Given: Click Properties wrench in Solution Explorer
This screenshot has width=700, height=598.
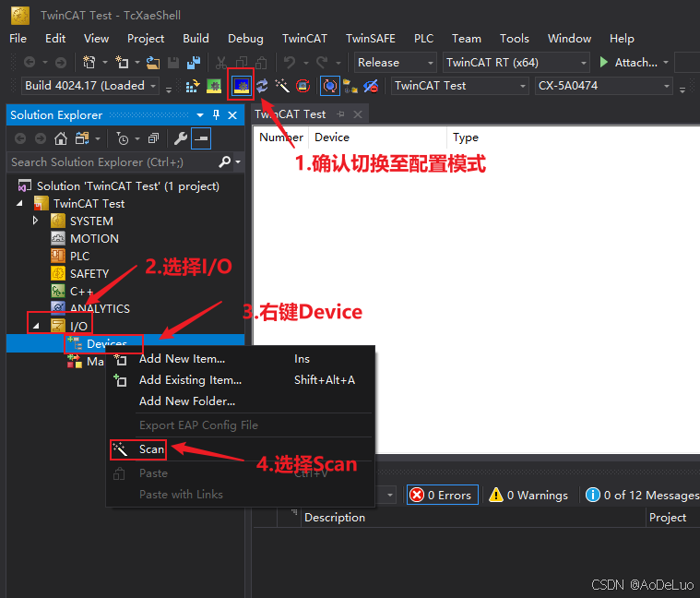Looking at the screenshot, I should [181, 139].
